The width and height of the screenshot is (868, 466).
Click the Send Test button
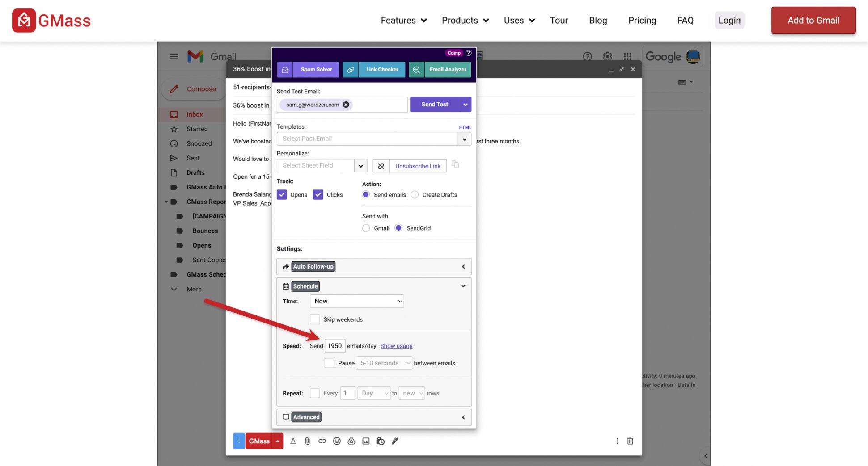[x=435, y=105]
